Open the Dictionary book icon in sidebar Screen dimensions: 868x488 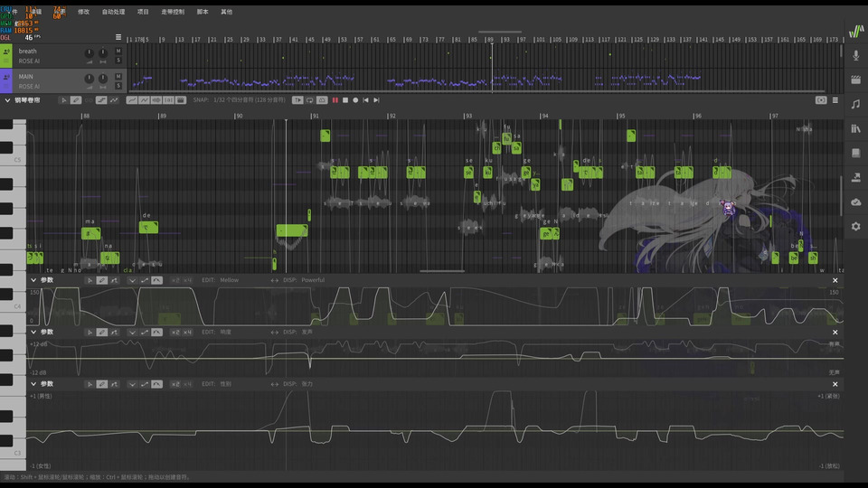pyautogui.click(x=856, y=153)
